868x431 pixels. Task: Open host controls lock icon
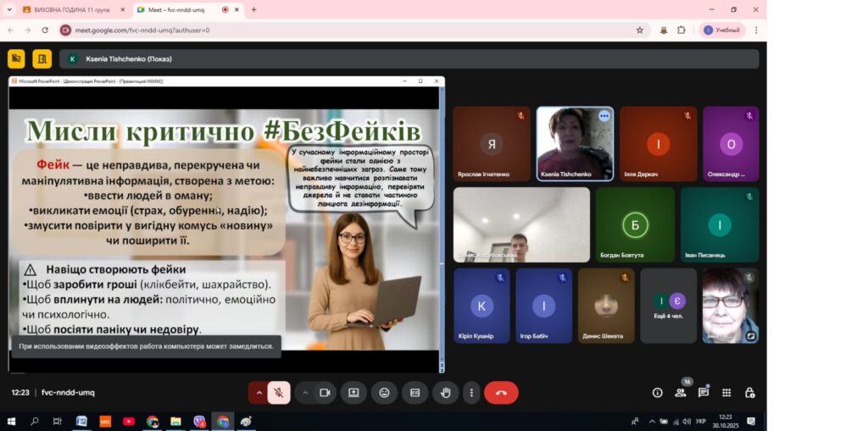coord(749,393)
